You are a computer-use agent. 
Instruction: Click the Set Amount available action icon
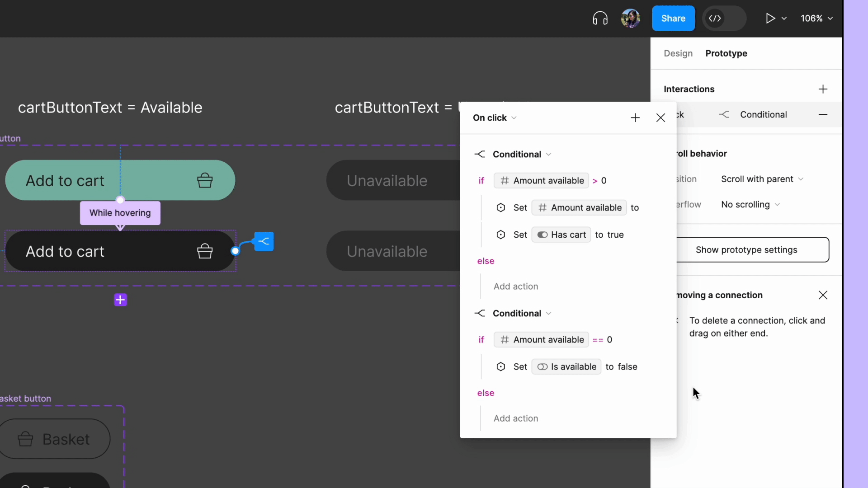[x=500, y=208]
